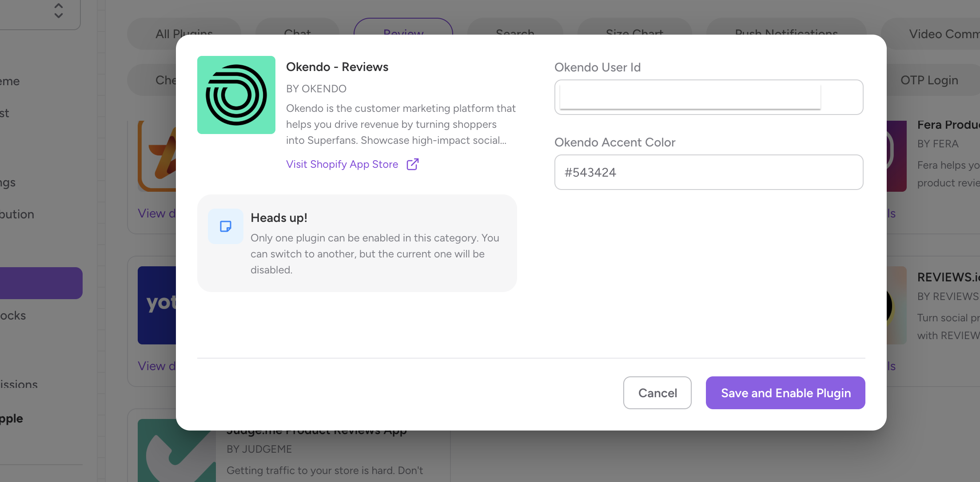The width and height of the screenshot is (980, 482).
Task: Click the Heads up note icon
Action: (226, 226)
